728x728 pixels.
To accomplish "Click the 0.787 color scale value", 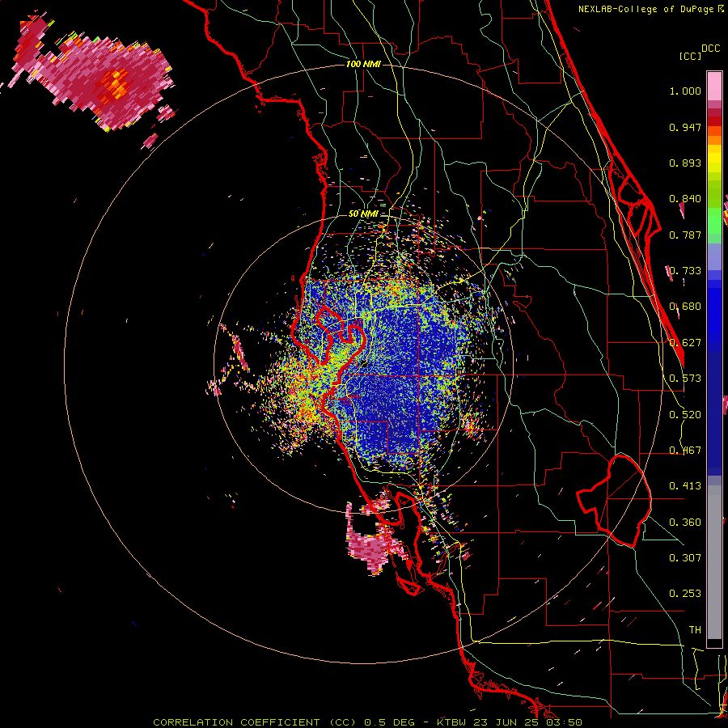I will pyautogui.click(x=685, y=235).
